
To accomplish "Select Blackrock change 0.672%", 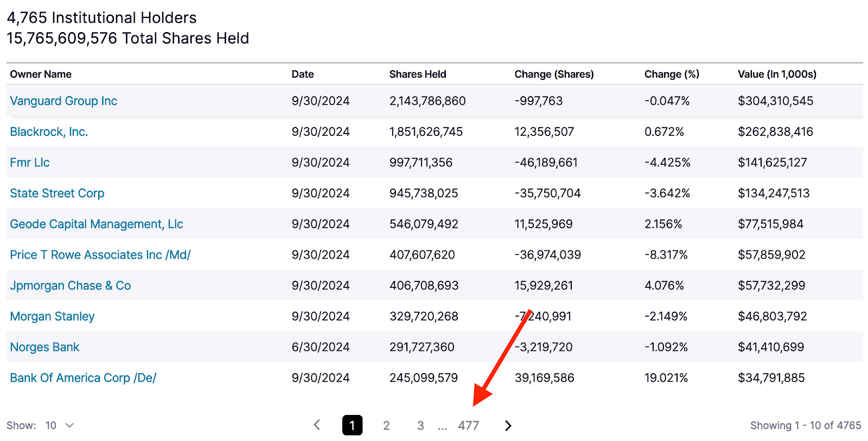I will point(664,132).
